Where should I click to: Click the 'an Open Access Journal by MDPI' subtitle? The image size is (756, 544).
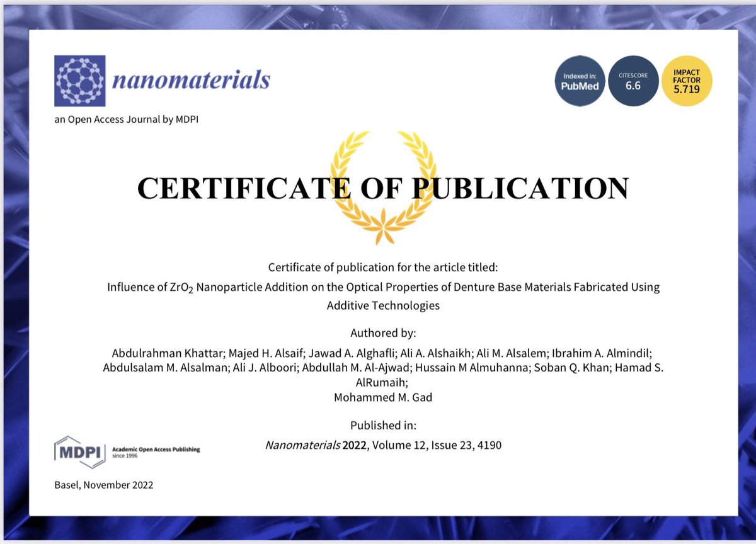126,119
